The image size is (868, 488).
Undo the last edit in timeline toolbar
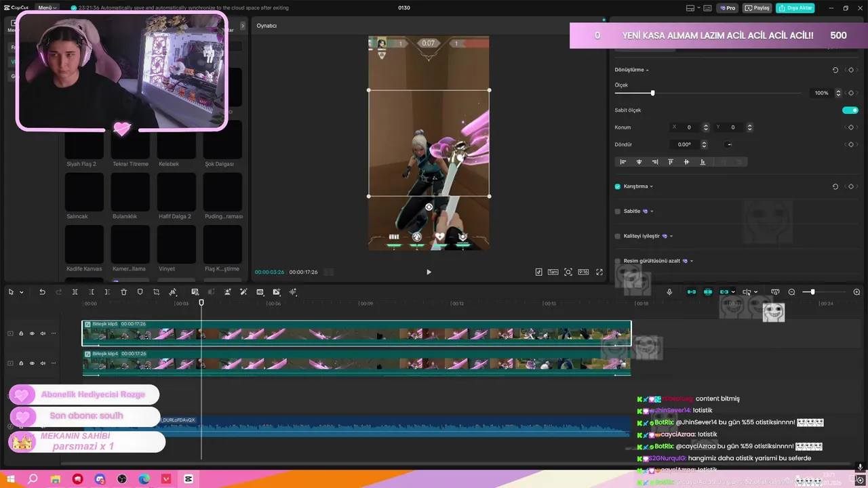pyautogui.click(x=42, y=292)
